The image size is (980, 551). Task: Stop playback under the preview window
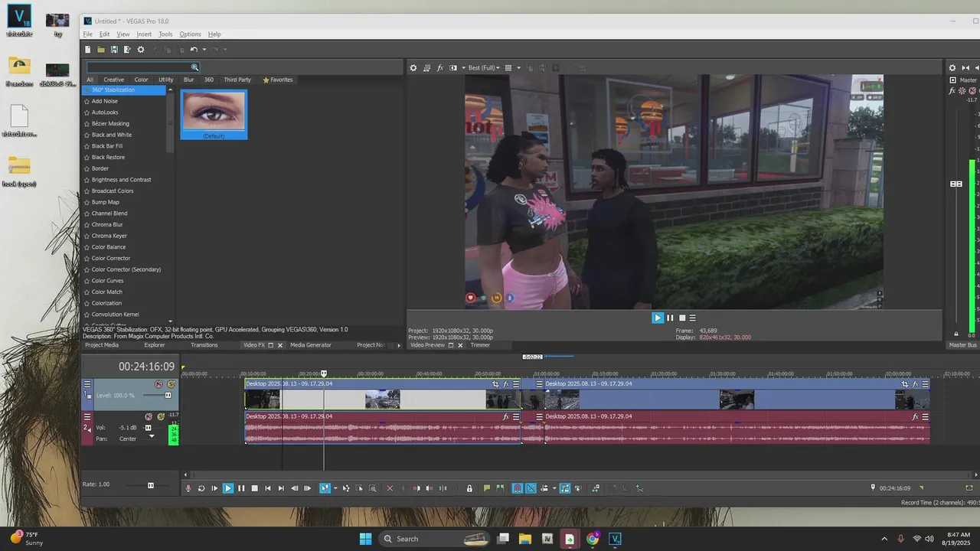pos(682,318)
